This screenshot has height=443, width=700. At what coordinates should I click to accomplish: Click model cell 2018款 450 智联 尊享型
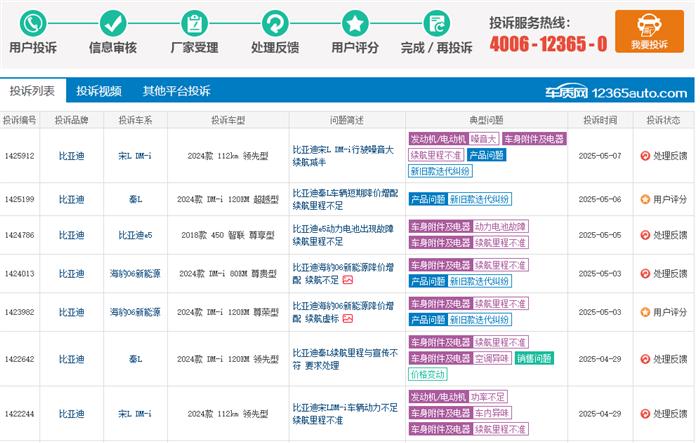[228, 235]
